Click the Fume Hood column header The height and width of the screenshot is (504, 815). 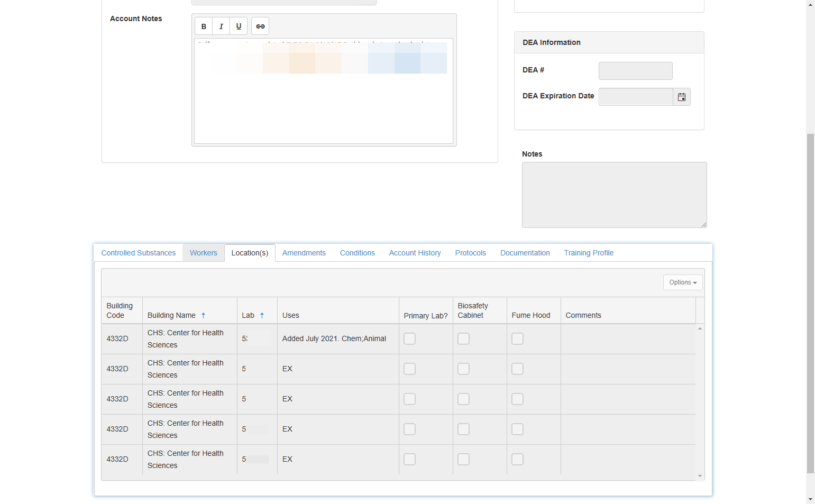pyautogui.click(x=534, y=310)
